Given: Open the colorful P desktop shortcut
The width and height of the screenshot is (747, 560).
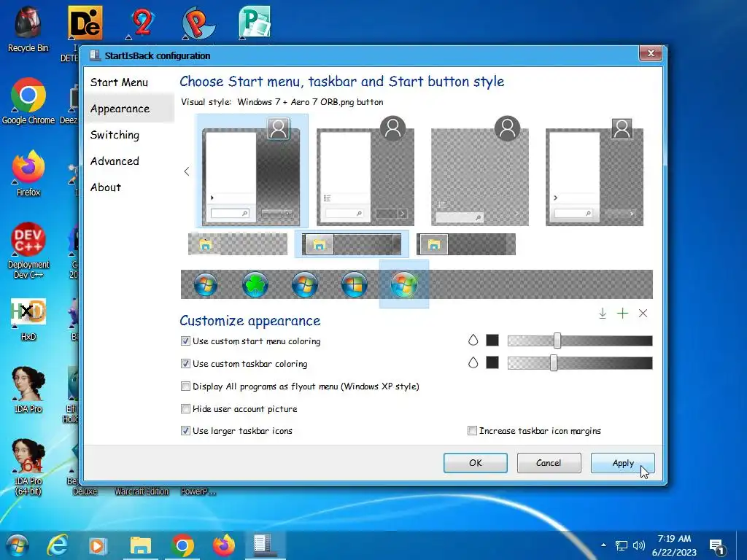Looking at the screenshot, I should tap(198, 23).
